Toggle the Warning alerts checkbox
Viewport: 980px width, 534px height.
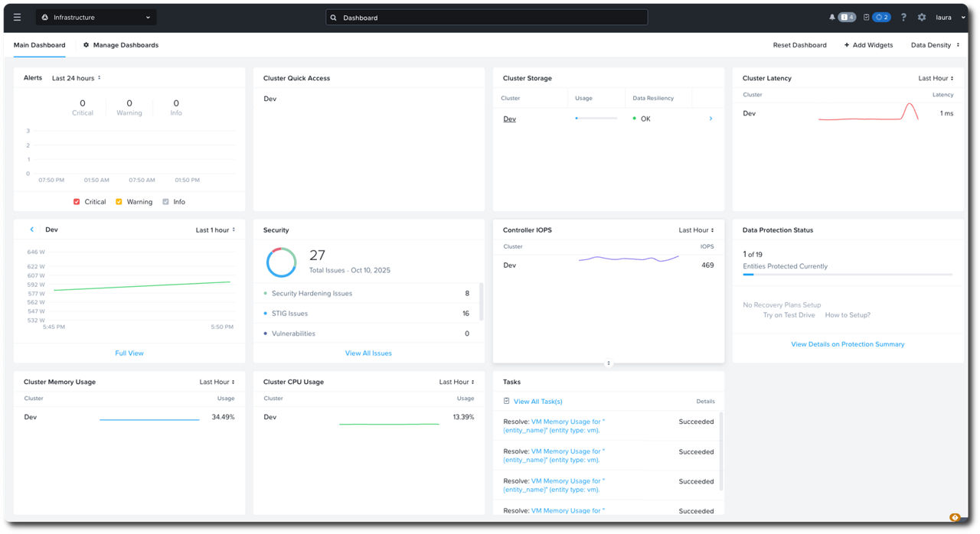[x=119, y=202]
